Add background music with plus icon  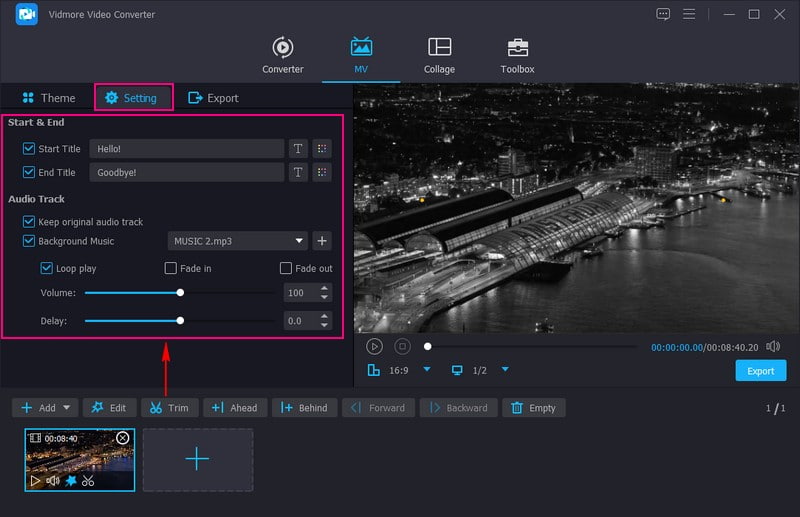(322, 241)
